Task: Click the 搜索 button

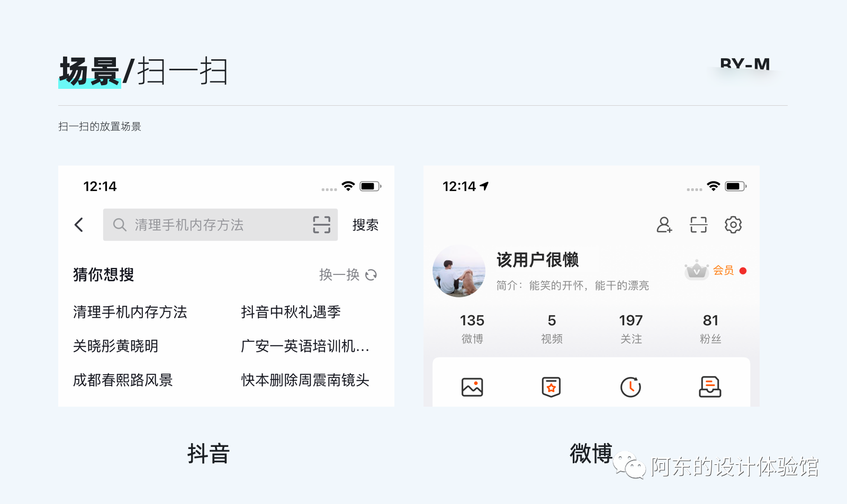Action: [365, 225]
